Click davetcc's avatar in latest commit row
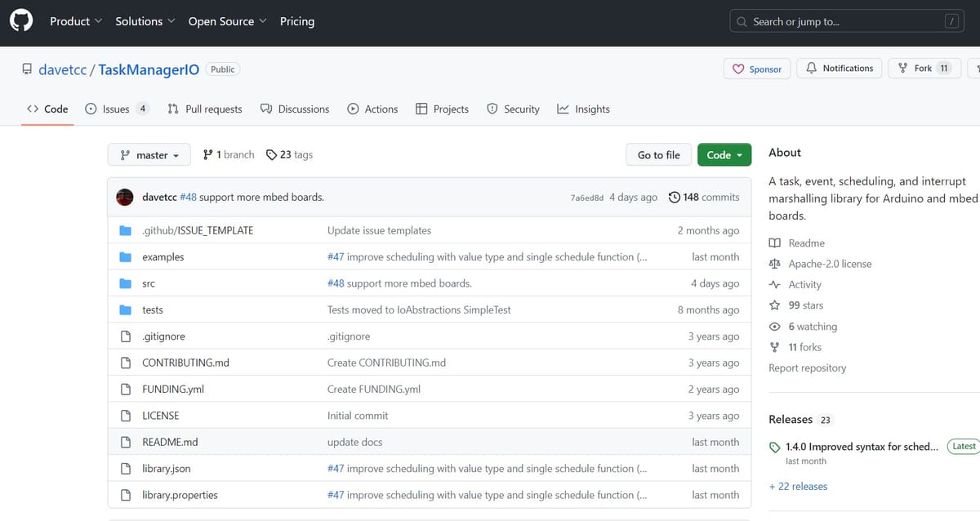Image resolution: width=980 pixels, height=521 pixels. point(125,198)
